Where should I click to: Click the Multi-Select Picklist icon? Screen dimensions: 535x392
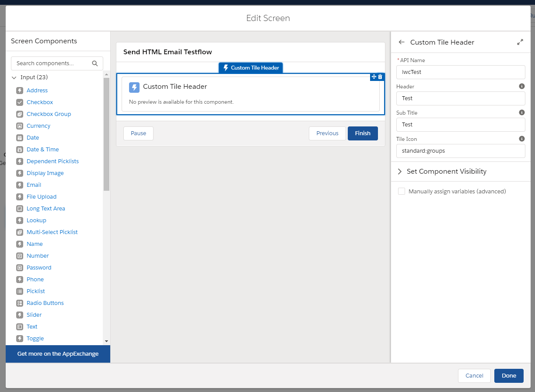19,232
